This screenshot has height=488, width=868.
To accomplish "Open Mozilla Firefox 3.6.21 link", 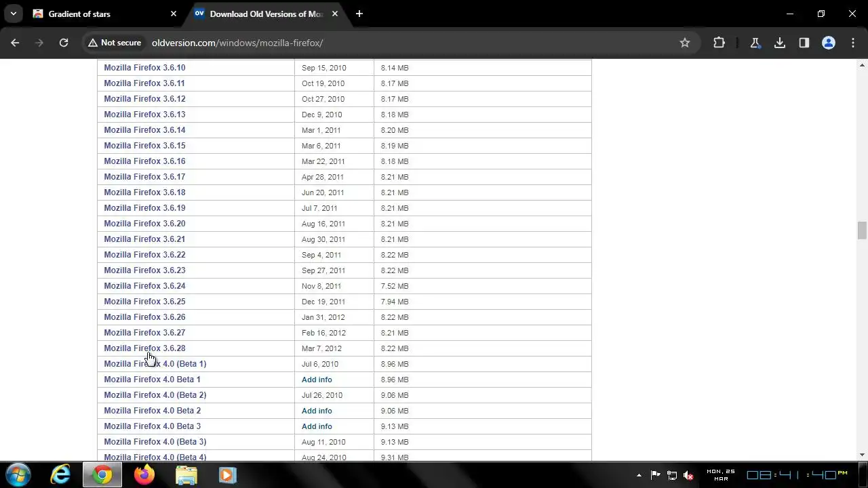I will point(144,239).
